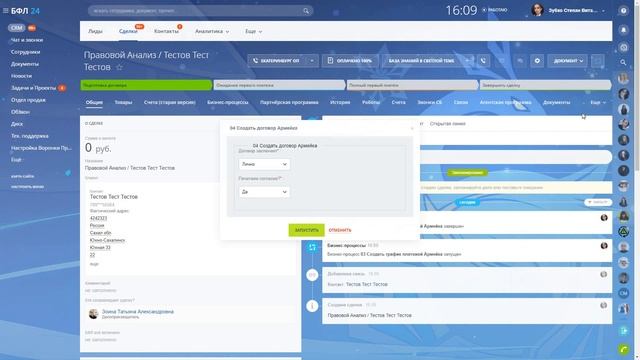Select the third deal pipeline stage

[412, 85]
